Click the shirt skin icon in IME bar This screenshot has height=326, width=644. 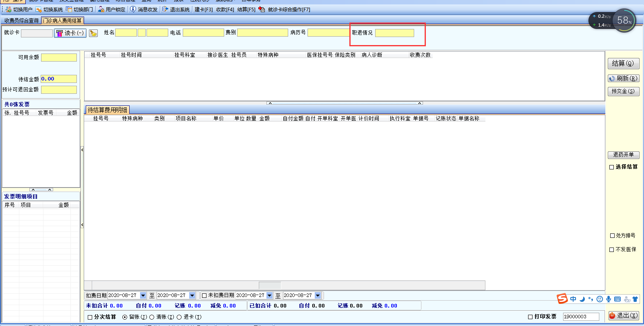(635, 299)
